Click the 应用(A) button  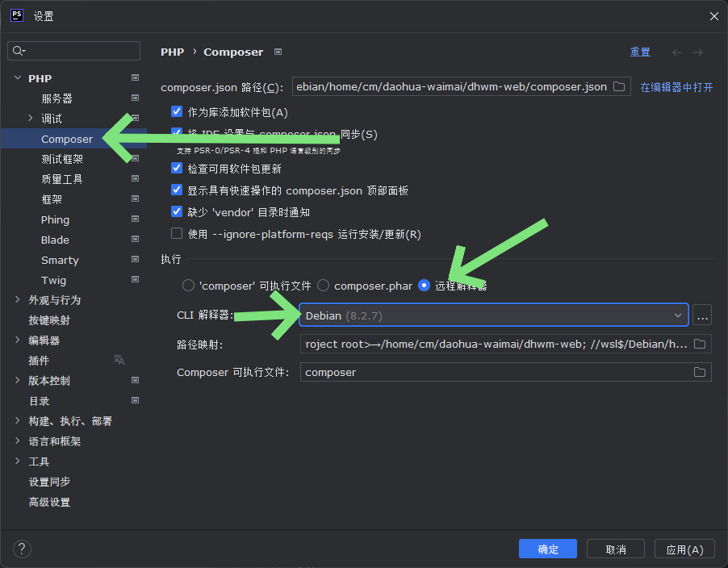[x=684, y=549]
